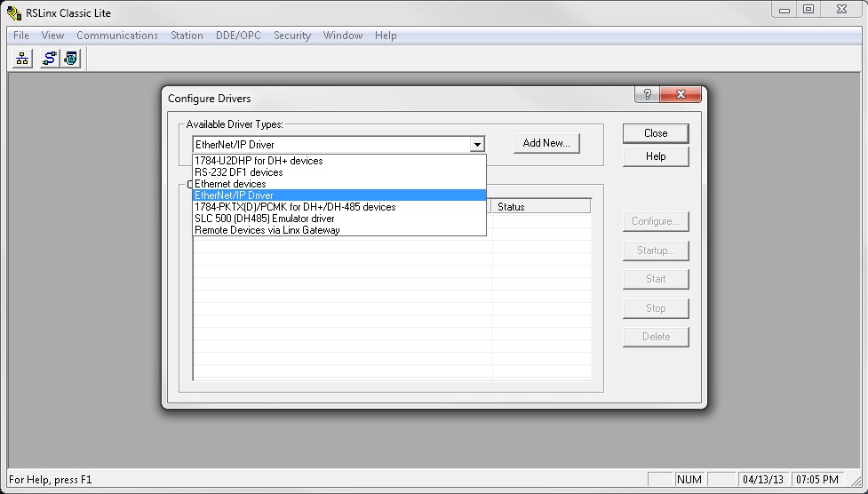Open the View menu

(x=52, y=36)
